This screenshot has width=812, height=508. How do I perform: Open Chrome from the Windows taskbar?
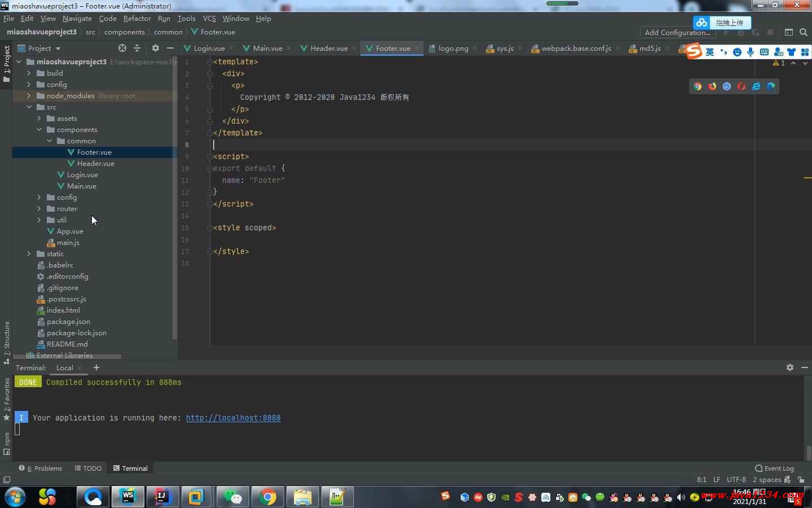pyautogui.click(x=268, y=497)
